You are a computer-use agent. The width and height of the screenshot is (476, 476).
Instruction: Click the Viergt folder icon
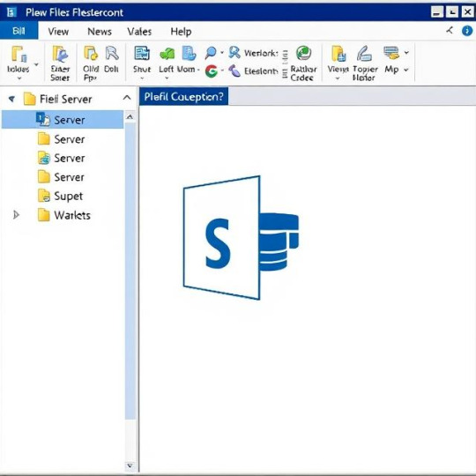[x=338, y=54]
